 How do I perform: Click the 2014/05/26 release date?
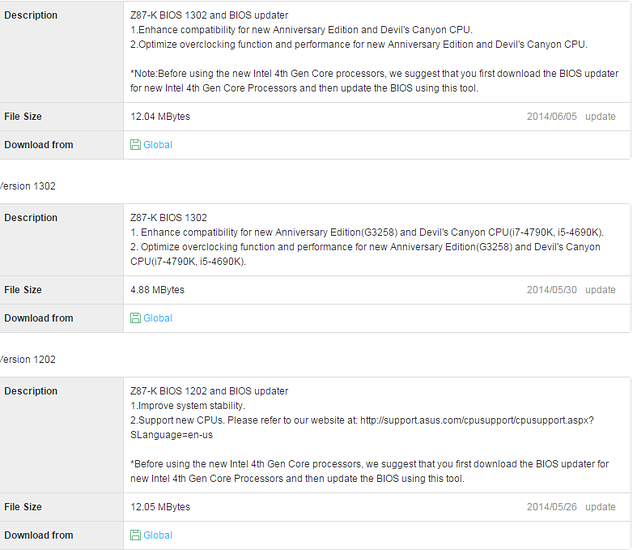coord(551,507)
